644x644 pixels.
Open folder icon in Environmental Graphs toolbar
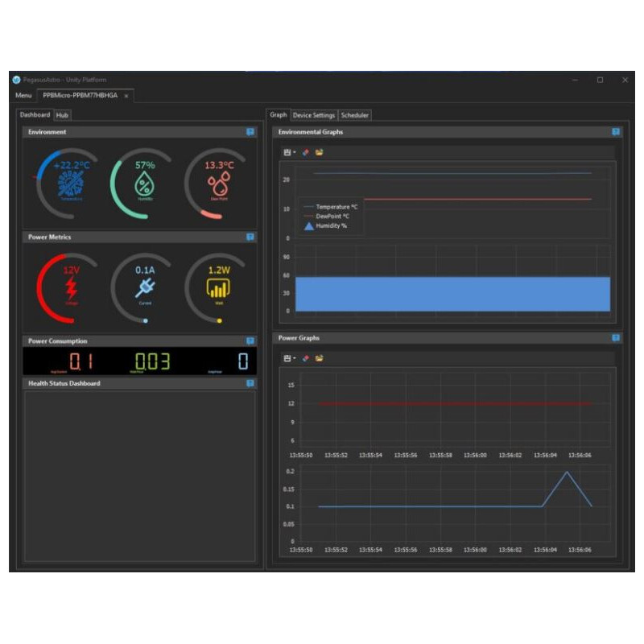[x=319, y=152]
